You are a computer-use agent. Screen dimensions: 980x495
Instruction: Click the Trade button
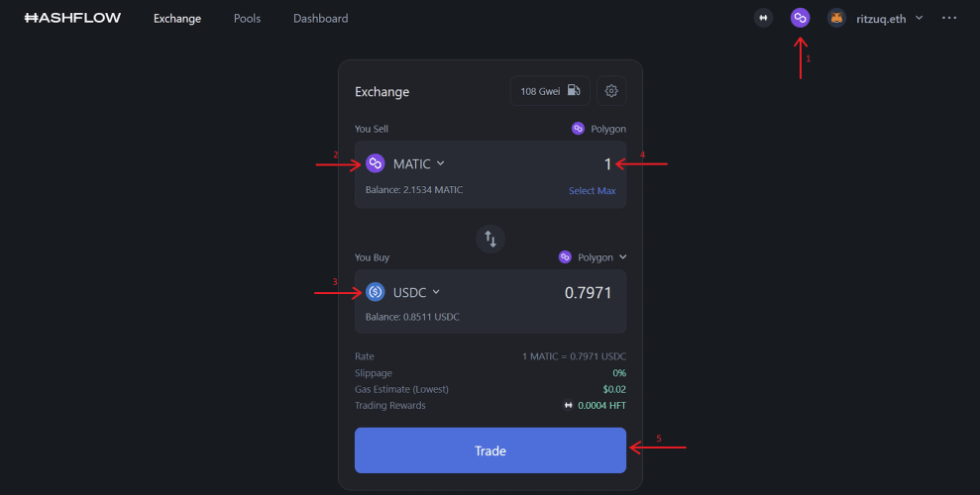[x=490, y=450]
